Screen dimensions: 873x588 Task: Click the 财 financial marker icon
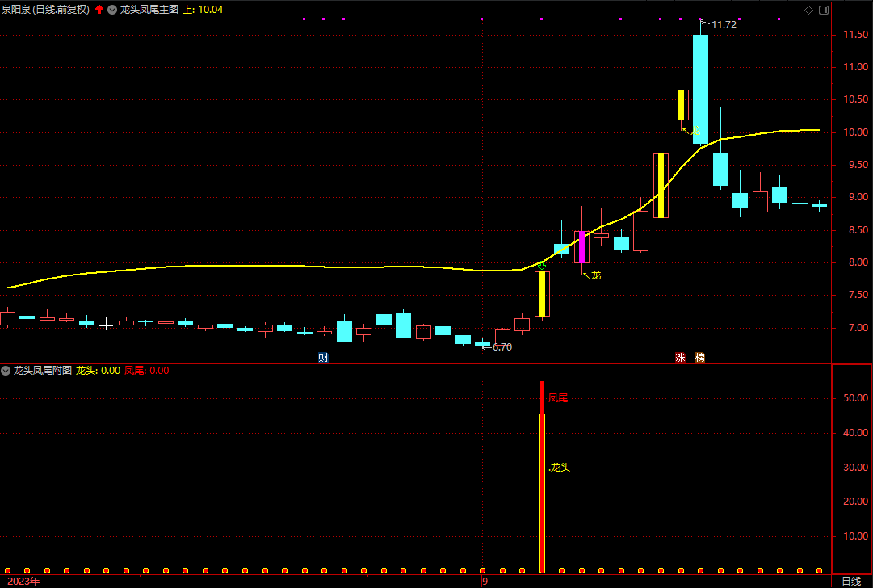coord(323,358)
